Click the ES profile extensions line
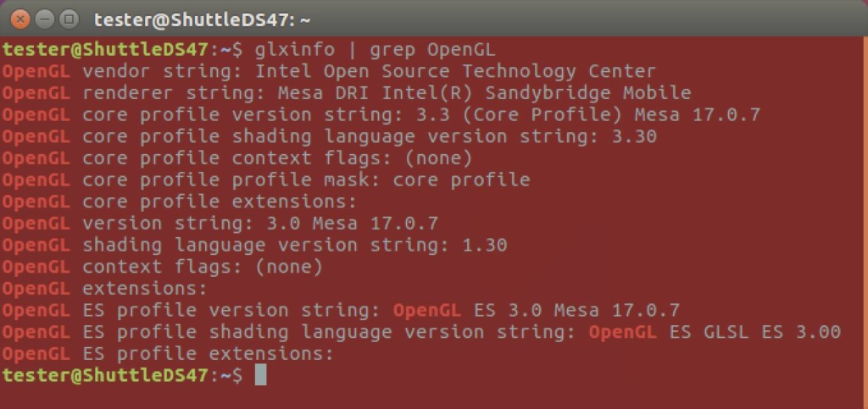Viewport: 868px width, 409px height. (209, 353)
